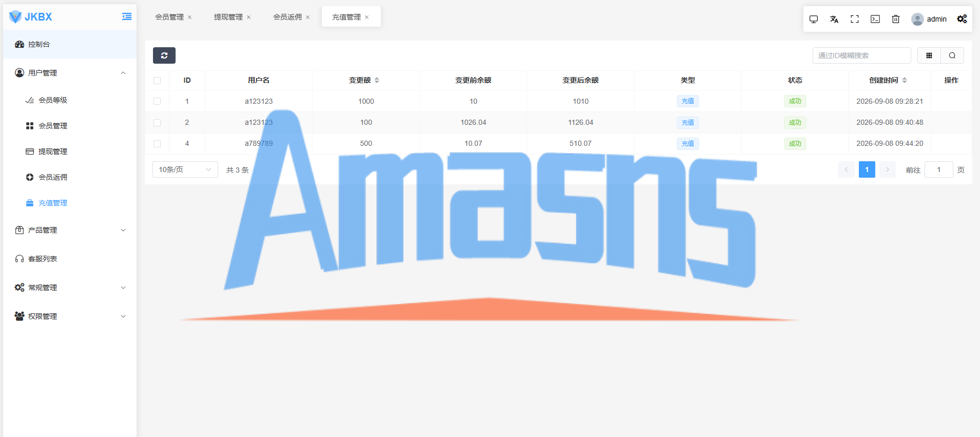Screen dimensions: 980x437
Task: Click the refresh table button
Action: tap(164, 55)
